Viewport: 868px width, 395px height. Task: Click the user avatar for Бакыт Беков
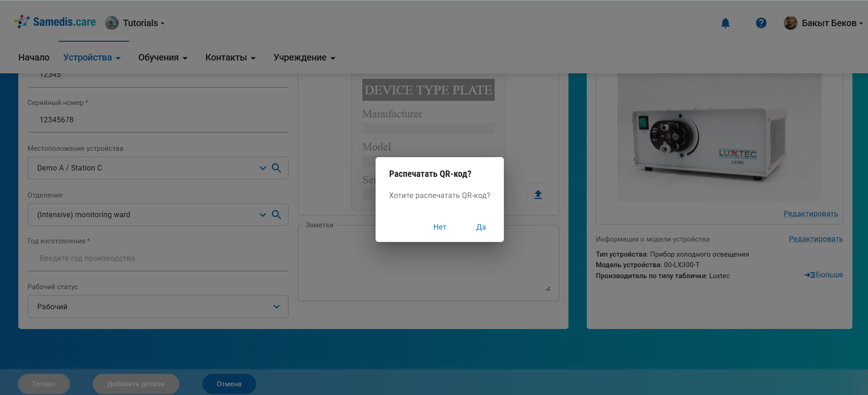click(x=790, y=23)
